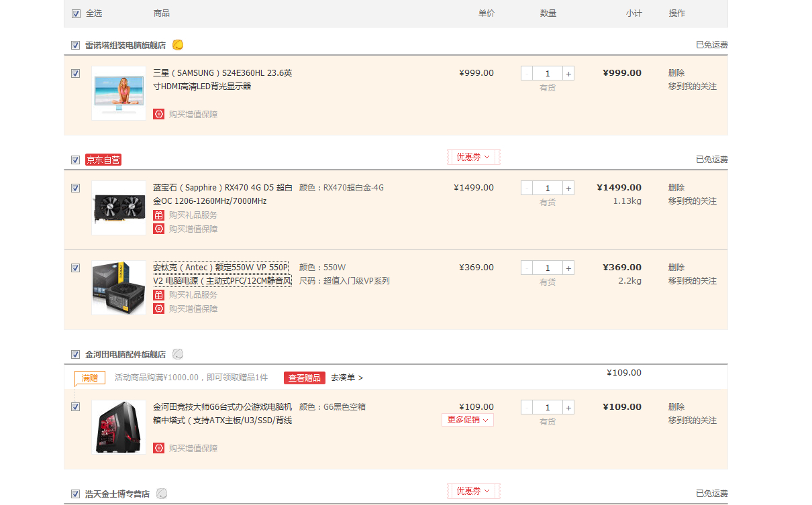Click 删除 for the 金河田 G6 case
Image resolution: width=812 pixels, height=505 pixels.
click(676, 407)
